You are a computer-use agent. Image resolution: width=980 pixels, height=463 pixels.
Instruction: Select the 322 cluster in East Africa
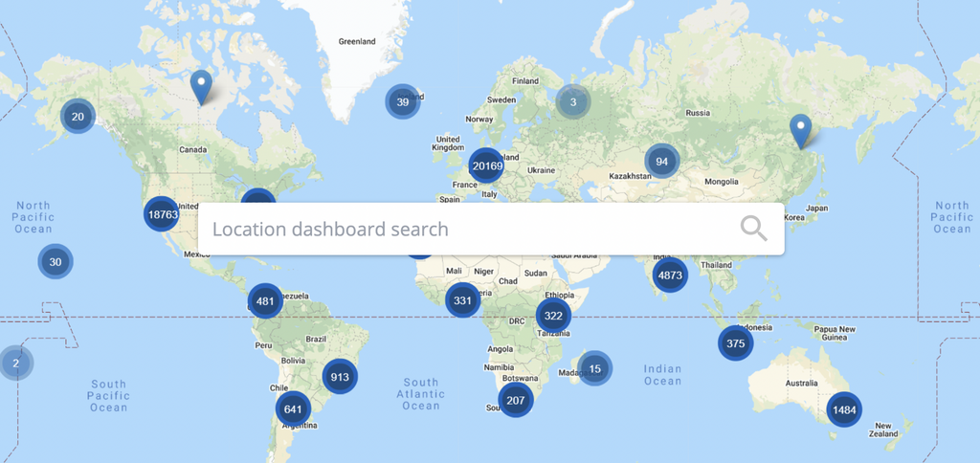point(553,316)
